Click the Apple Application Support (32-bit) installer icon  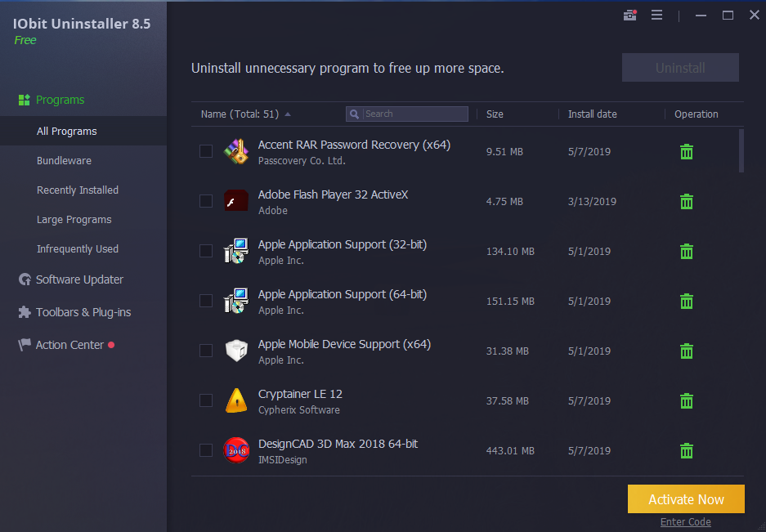pyautogui.click(x=236, y=251)
